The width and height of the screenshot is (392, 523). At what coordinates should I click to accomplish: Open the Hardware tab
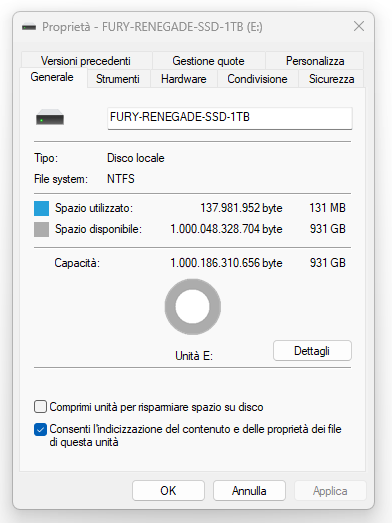[x=183, y=79]
